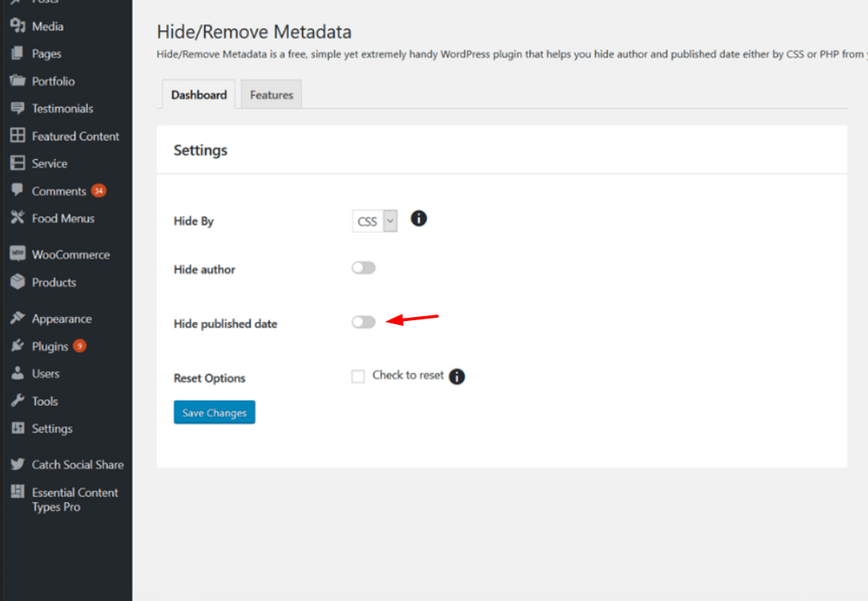Open Portfolio in the sidebar menu

click(x=53, y=81)
